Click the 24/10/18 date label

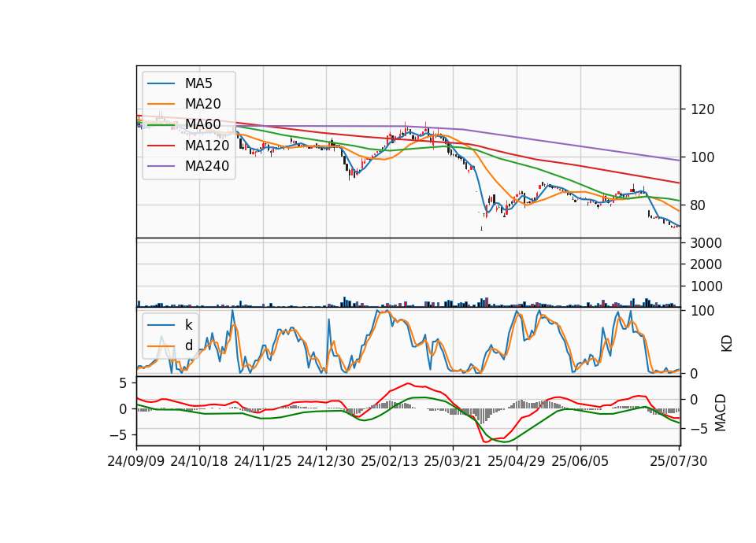coord(199,461)
